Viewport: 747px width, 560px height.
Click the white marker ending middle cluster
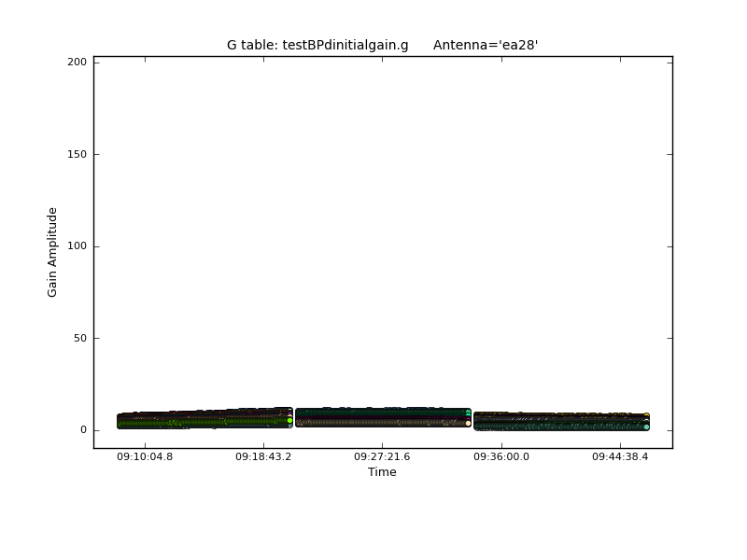468,423
